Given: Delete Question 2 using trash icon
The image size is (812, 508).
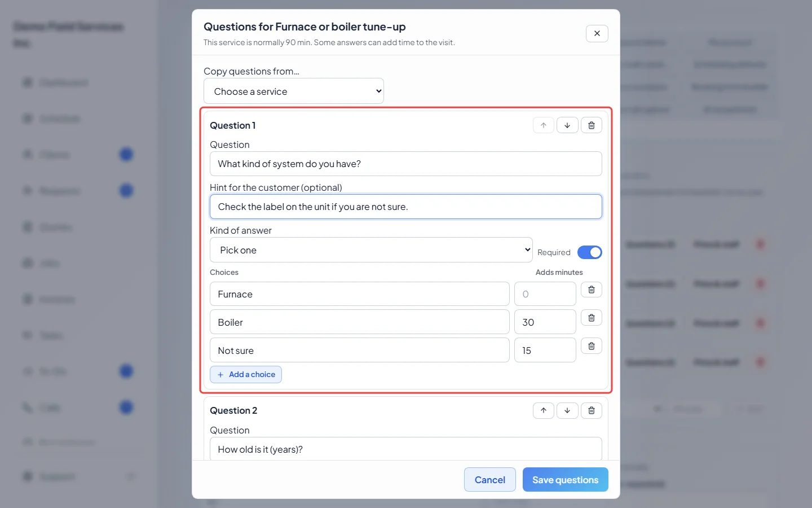Looking at the screenshot, I should click(x=592, y=410).
